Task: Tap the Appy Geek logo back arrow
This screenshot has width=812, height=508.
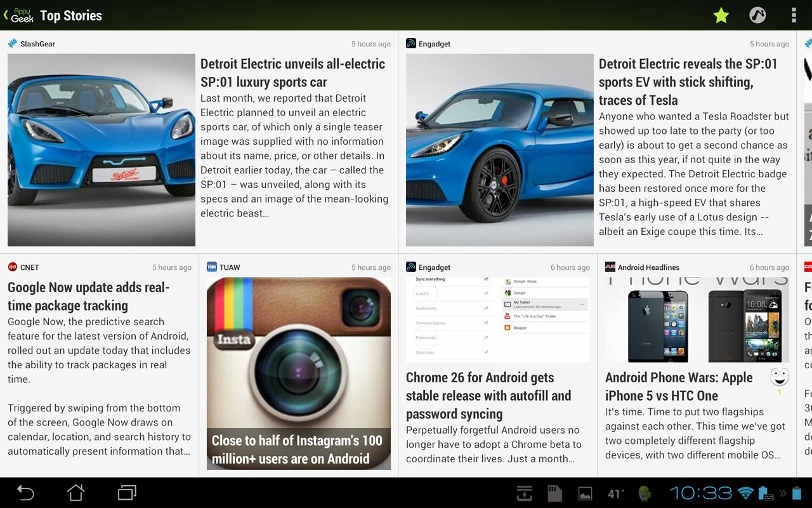Action: click(x=18, y=15)
